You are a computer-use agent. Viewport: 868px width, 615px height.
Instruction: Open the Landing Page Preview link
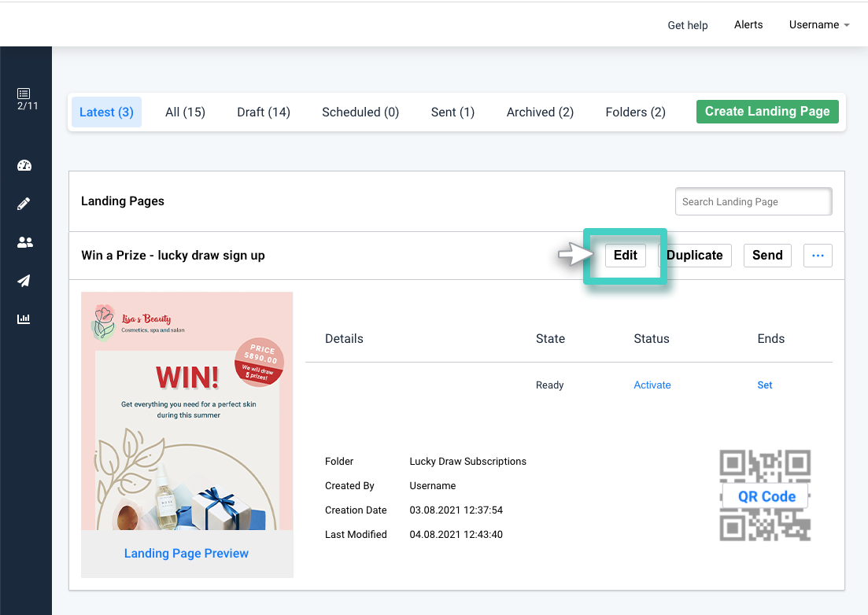click(x=186, y=553)
